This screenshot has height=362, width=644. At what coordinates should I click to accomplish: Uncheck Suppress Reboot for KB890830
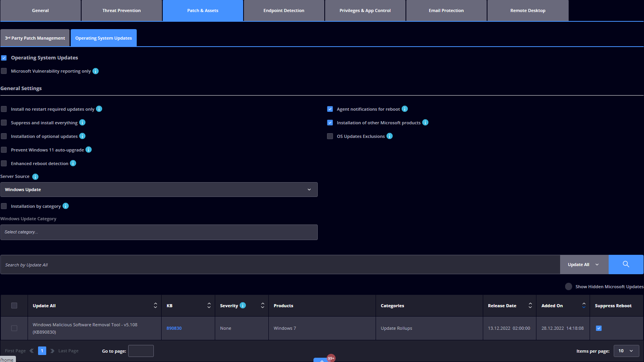coord(599,328)
